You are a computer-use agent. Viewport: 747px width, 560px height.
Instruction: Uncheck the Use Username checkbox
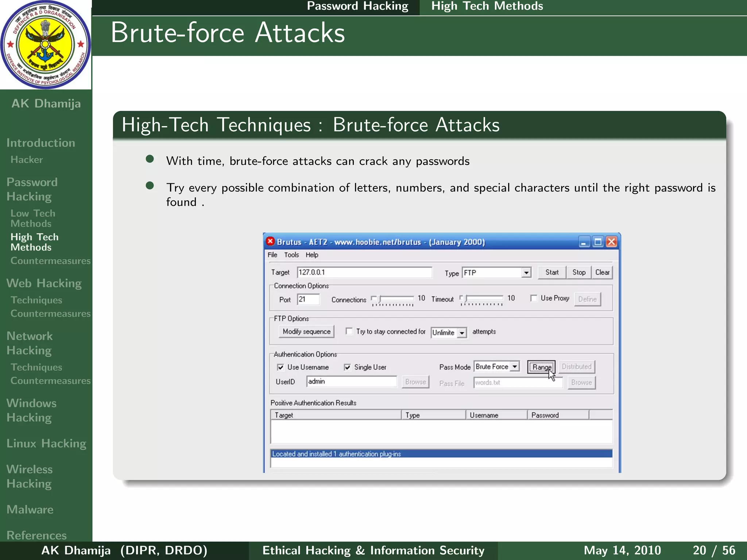[x=280, y=367]
